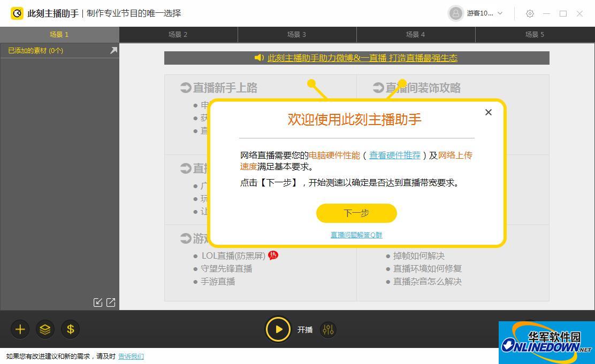
Task: Click the speaker announcement icon
Action: [259, 58]
